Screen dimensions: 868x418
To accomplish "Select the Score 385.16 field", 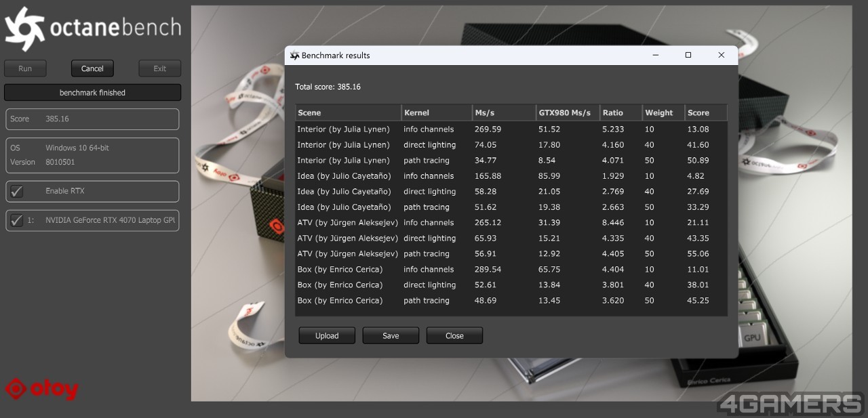I will (92, 119).
